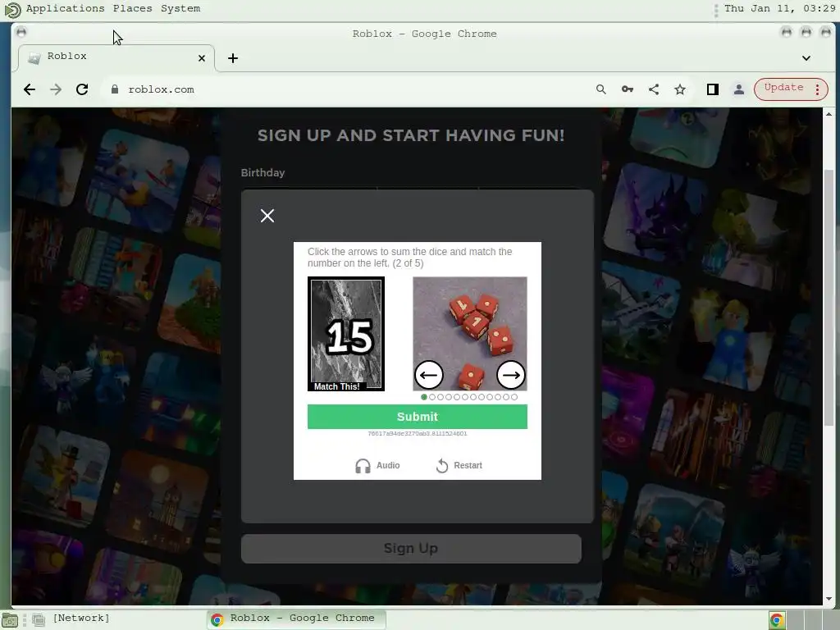This screenshot has width=840, height=630.
Task: Click the zoom magnifier icon in address bar
Action: coord(601,89)
